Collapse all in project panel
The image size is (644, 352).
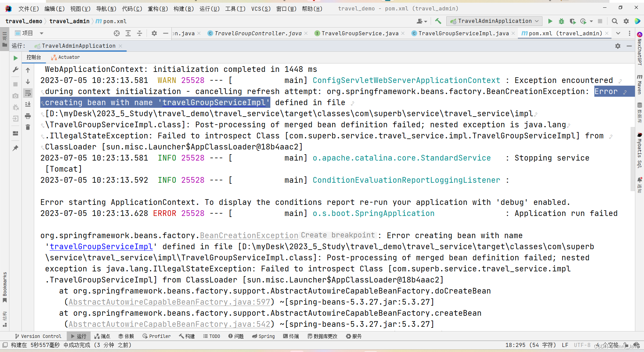pos(140,33)
